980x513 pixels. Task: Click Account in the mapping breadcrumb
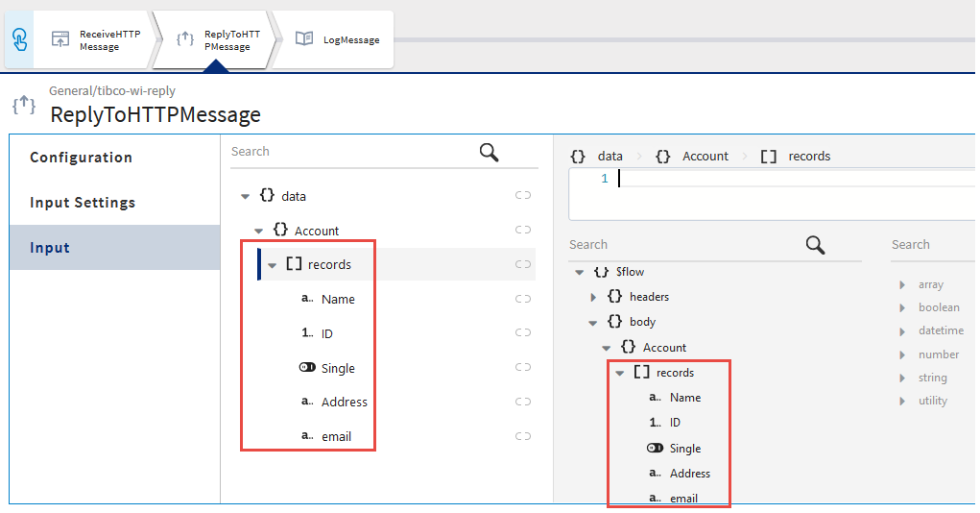pos(705,156)
